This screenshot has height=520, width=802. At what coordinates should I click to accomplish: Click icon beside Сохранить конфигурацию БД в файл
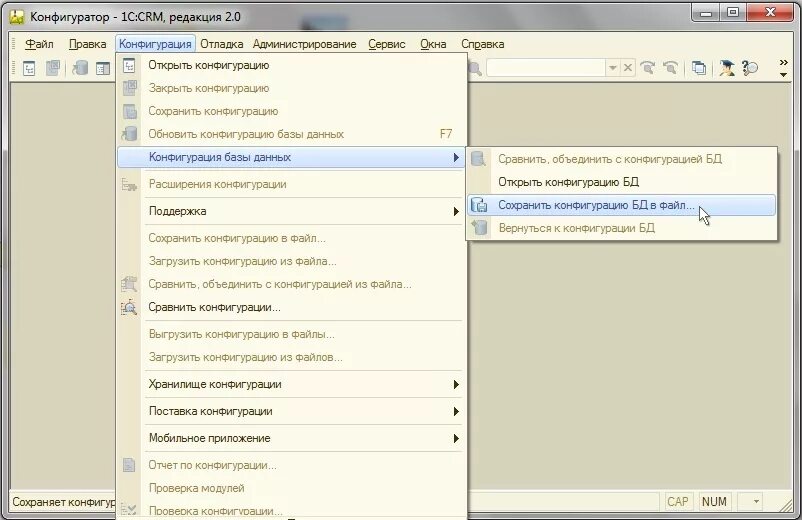tap(479, 205)
